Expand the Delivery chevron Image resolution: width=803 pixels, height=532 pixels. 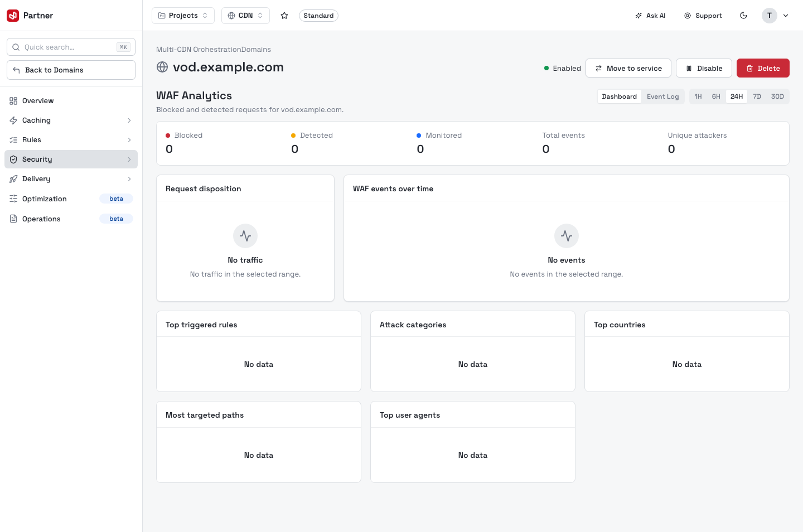pyautogui.click(x=129, y=179)
